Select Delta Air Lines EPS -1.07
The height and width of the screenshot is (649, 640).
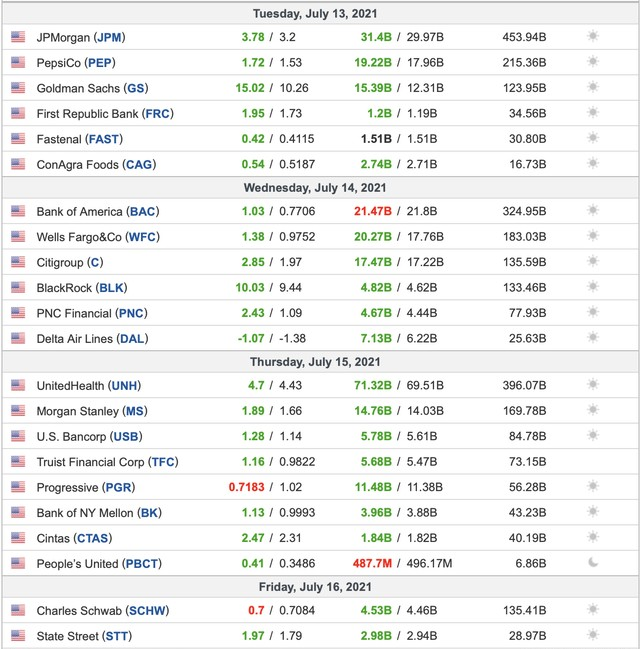[x=251, y=339]
